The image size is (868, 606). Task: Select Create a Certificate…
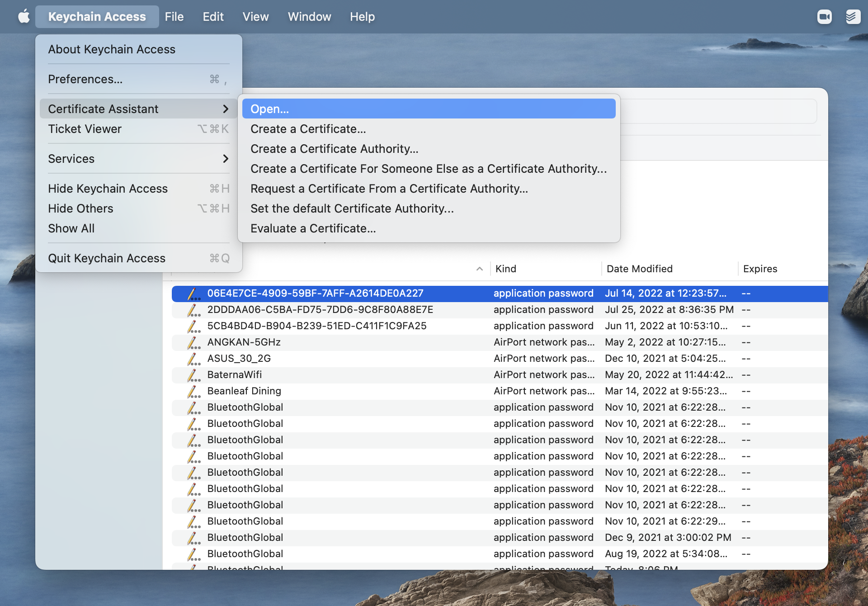click(x=429, y=129)
